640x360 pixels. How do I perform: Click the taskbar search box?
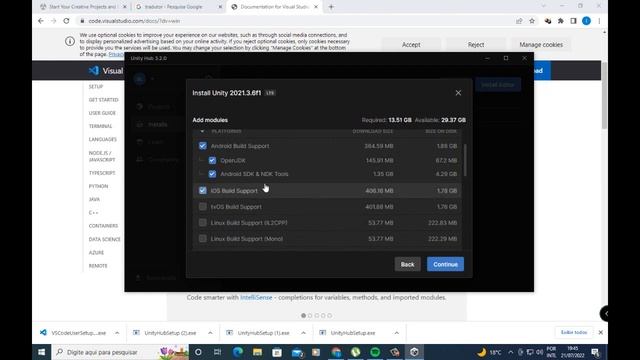click(x=120, y=352)
